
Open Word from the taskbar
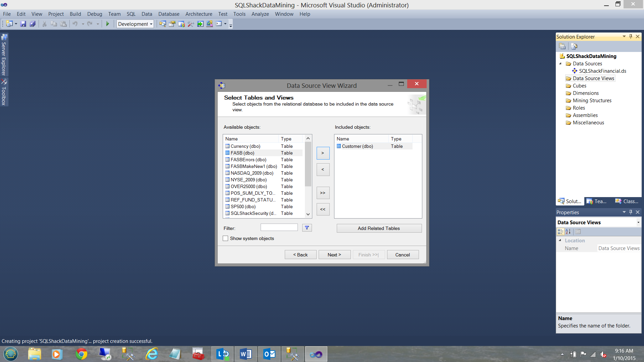pyautogui.click(x=246, y=354)
